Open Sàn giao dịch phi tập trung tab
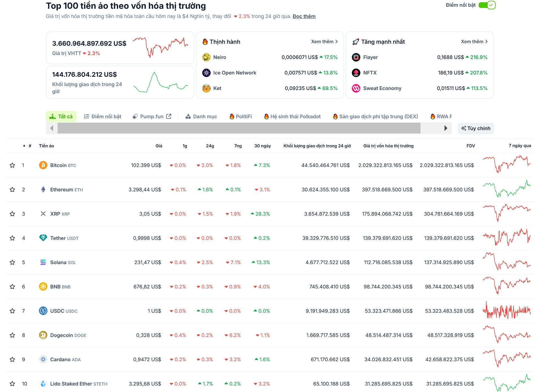 point(376,117)
